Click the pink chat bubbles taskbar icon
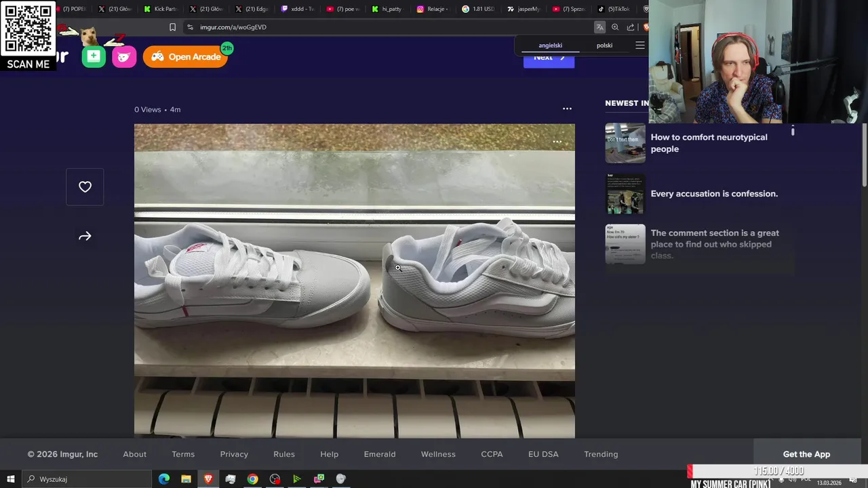This screenshot has width=868, height=488. tap(319, 479)
